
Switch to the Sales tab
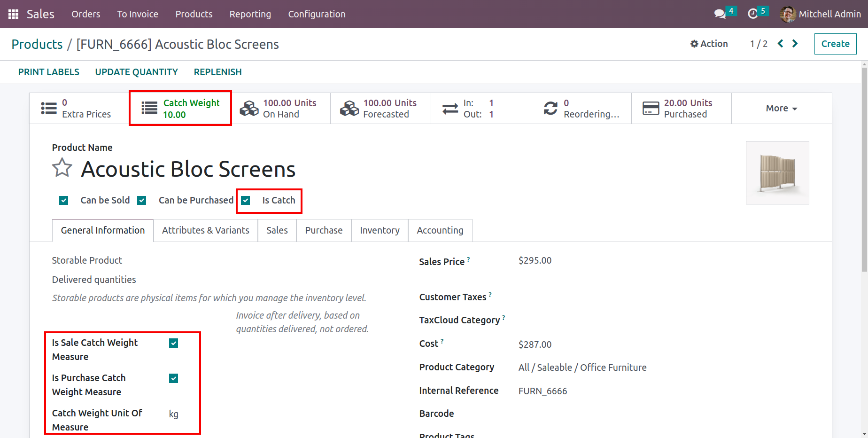click(277, 230)
